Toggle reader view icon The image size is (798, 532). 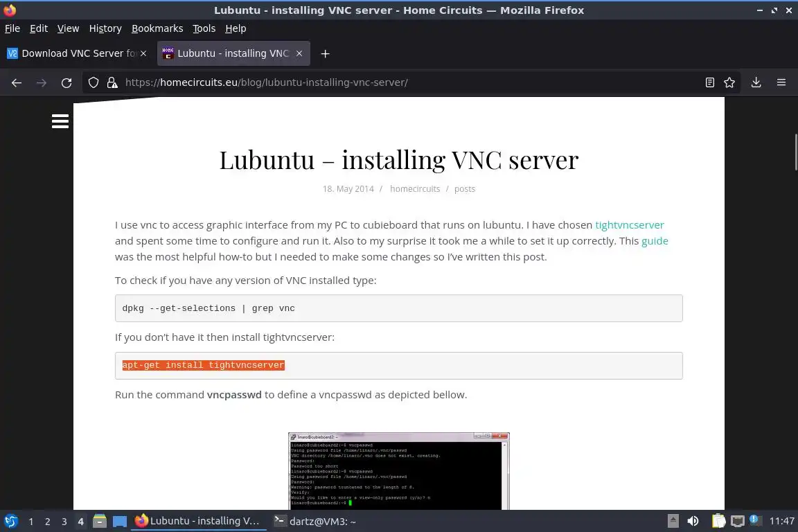[710, 82]
